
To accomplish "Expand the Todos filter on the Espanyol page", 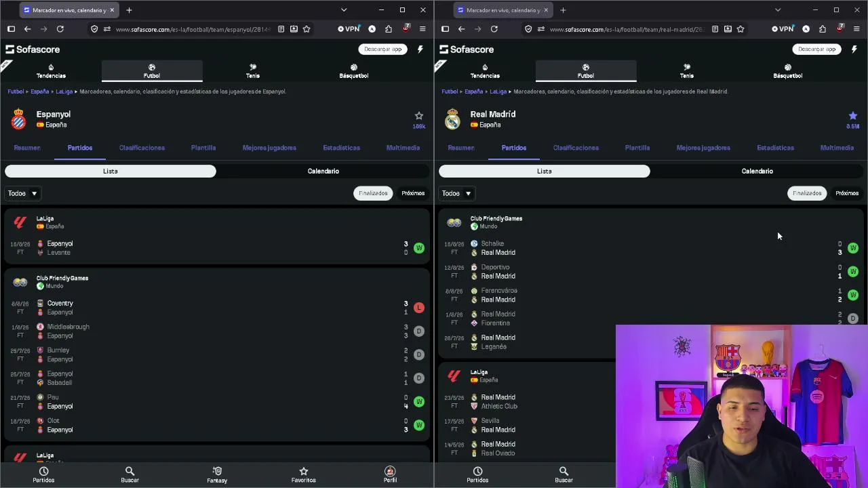I will pyautogui.click(x=22, y=193).
